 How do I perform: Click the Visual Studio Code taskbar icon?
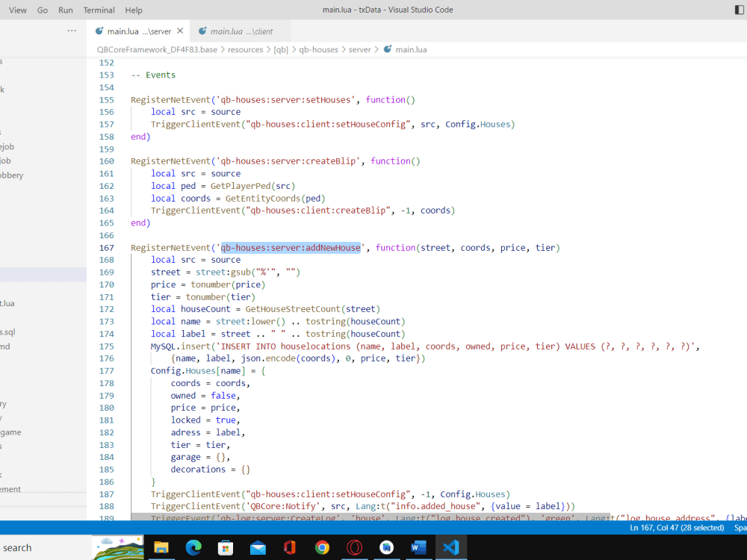click(x=450, y=547)
